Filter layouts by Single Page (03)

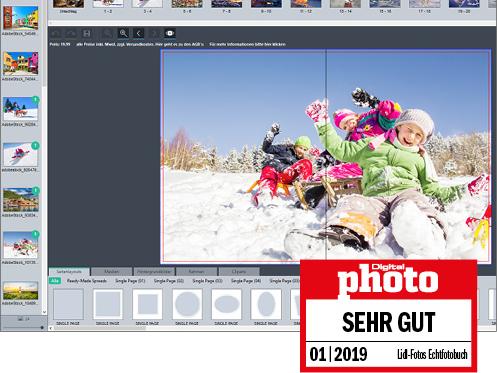207,281
